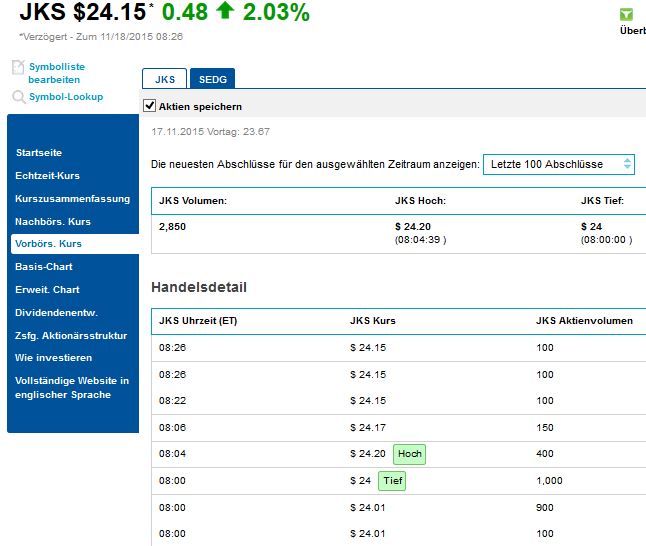Click the JKS Tief value $ 24 in summary
The height and width of the screenshot is (546, 646).
[x=591, y=227]
